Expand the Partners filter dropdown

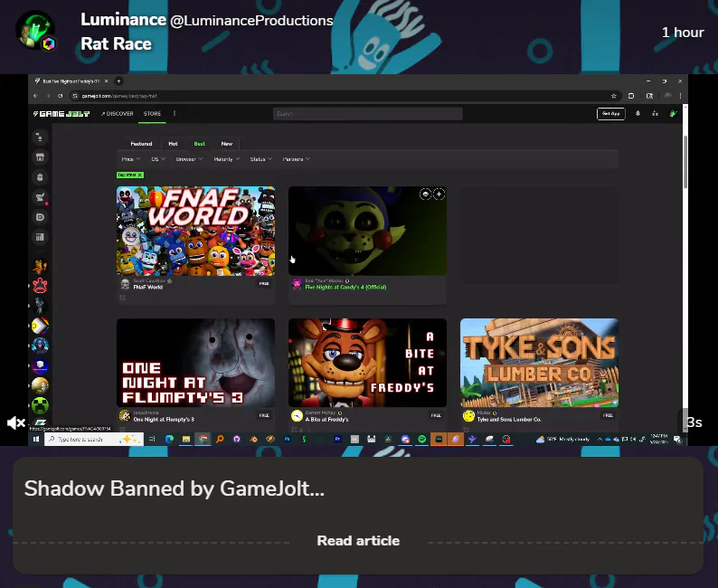(297, 159)
